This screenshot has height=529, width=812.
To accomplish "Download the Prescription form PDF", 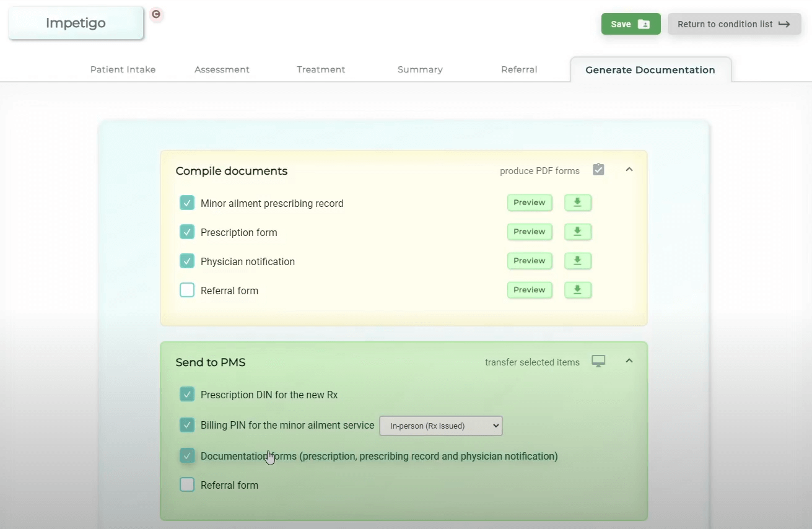I will click(x=577, y=232).
